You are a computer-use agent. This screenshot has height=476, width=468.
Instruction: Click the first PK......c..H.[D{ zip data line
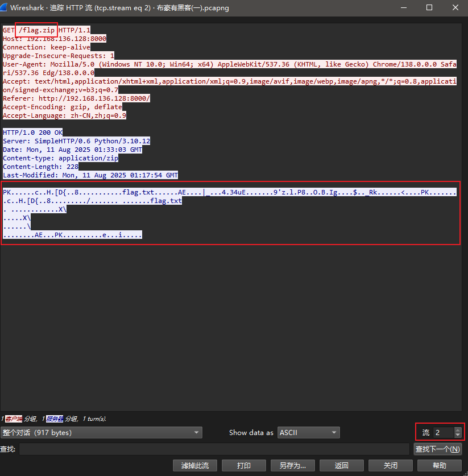click(229, 192)
